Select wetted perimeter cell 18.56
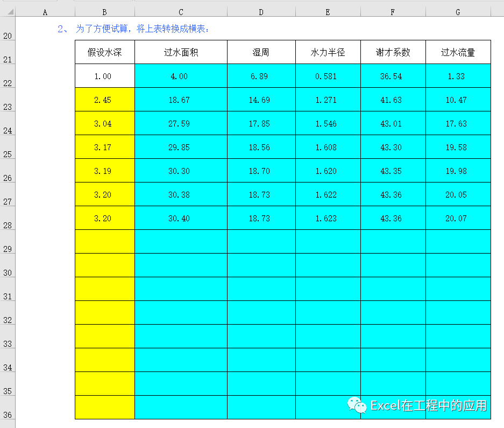Viewport: 504px width, 428px height. tap(261, 147)
